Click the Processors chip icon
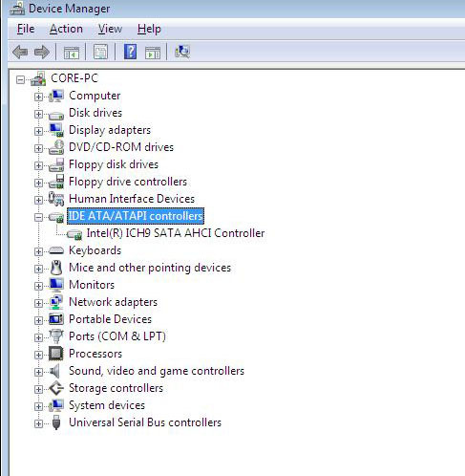Screen dimensions: 465x476 tap(56, 354)
